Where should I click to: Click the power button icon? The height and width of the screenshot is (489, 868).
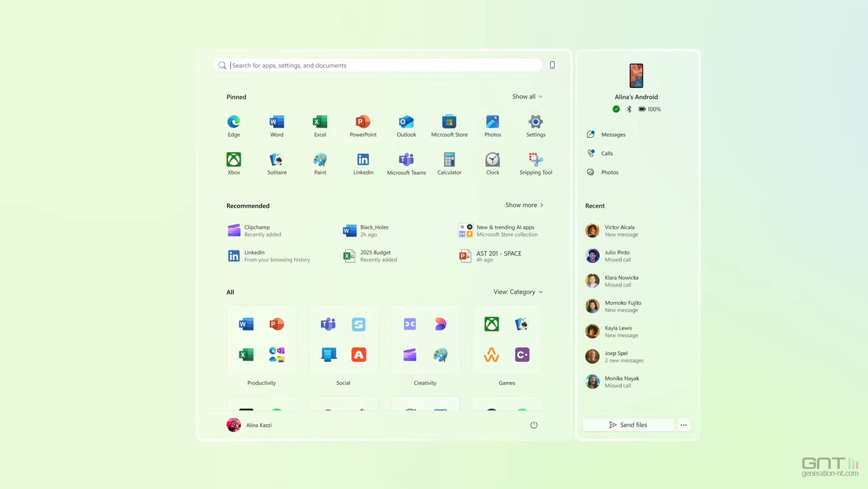pos(534,425)
